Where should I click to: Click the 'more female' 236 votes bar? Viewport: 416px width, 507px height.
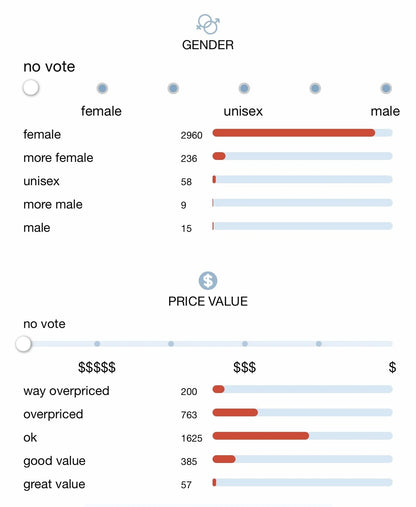303,156
